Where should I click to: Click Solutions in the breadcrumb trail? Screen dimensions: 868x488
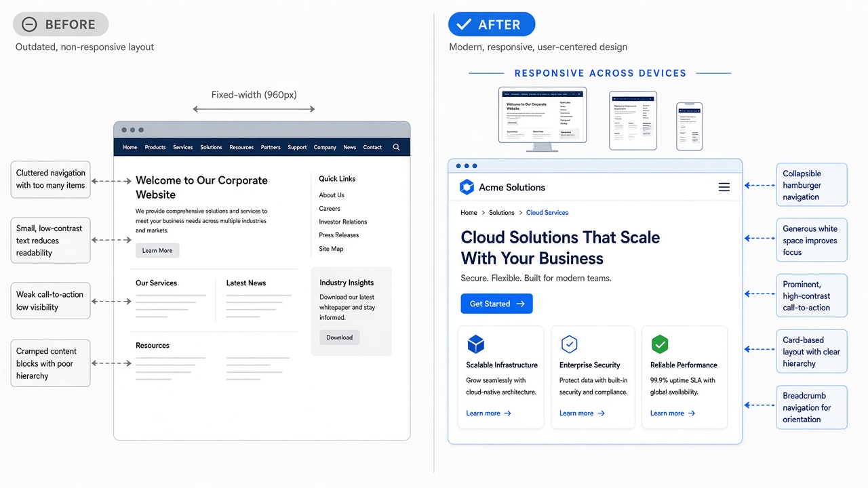point(502,213)
